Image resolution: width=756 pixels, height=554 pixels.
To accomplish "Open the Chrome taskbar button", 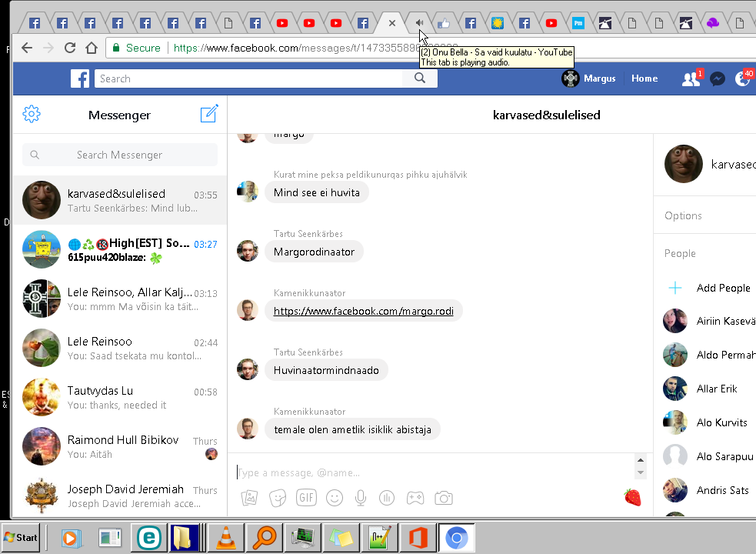I will (457, 538).
